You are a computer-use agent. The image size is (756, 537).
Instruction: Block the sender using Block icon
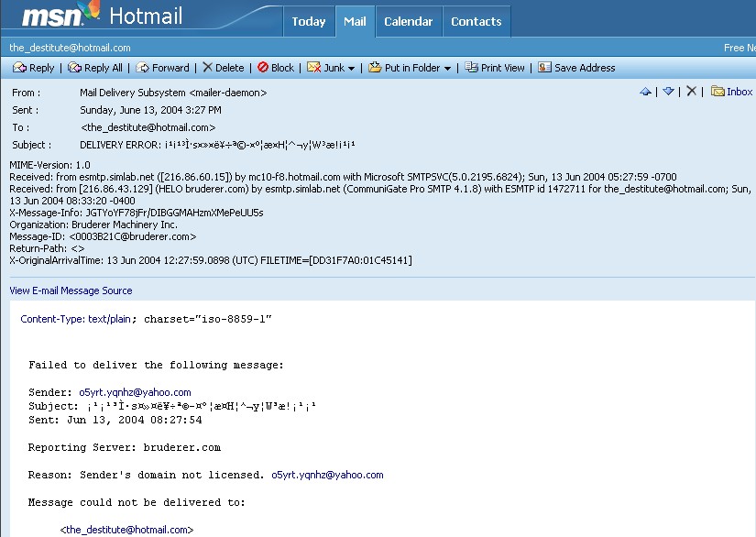pos(263,68)
